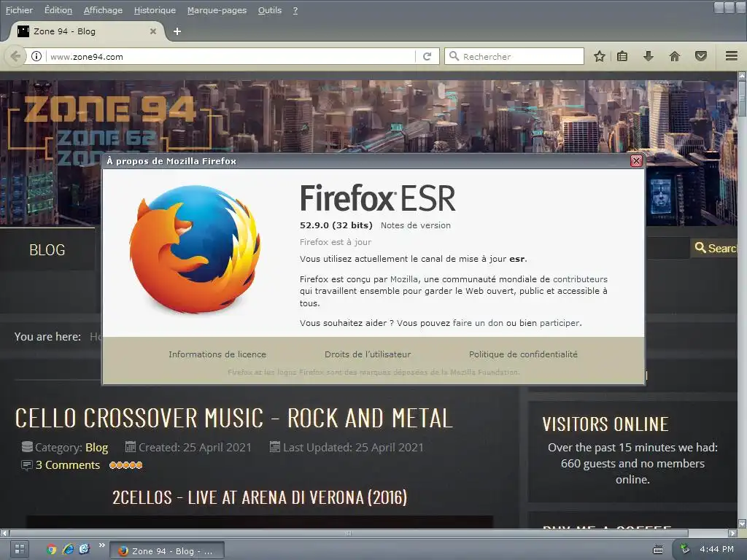Image resolution: width=747 pixels, height=560 pixels.
Task: Go to home page icon
Action: [x=675, y=56]
